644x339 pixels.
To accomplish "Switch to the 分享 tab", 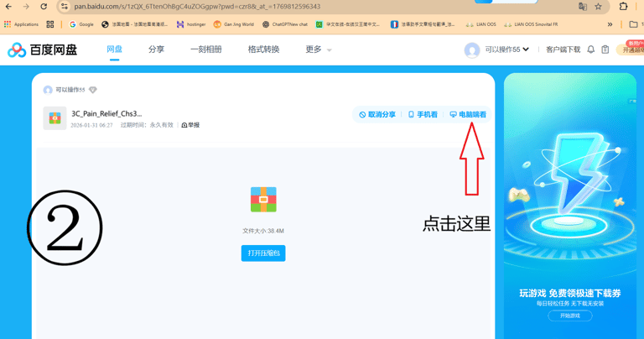I will [x=156, y=50].
